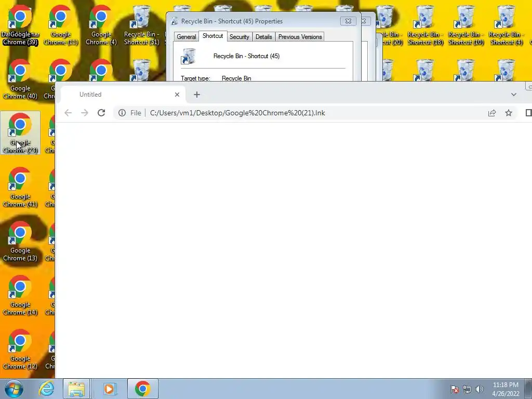Click Chrome forward navigation arrow
Image resolution: width=532 pixels, height=399 pixels.
(85, 113)
